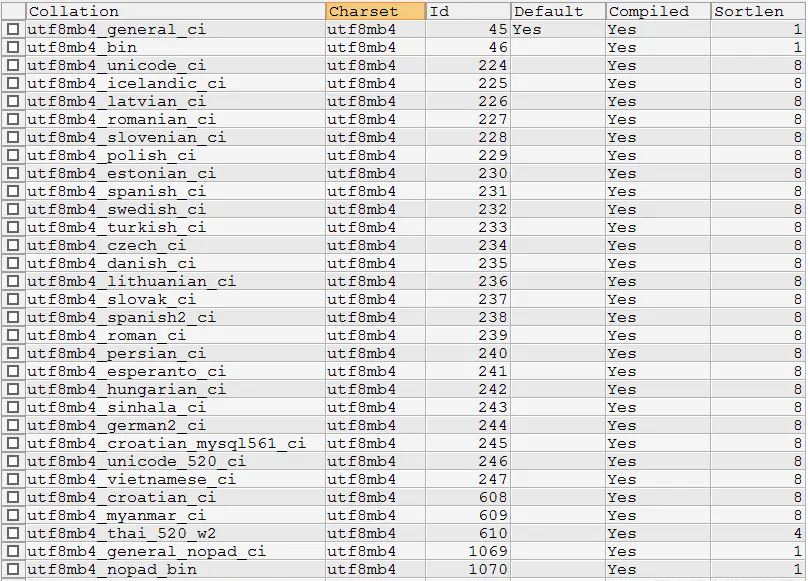The image size is (808, 581).
Task: Sort by the Id column header
Action: pyautogui.click(x=468, y=11)
